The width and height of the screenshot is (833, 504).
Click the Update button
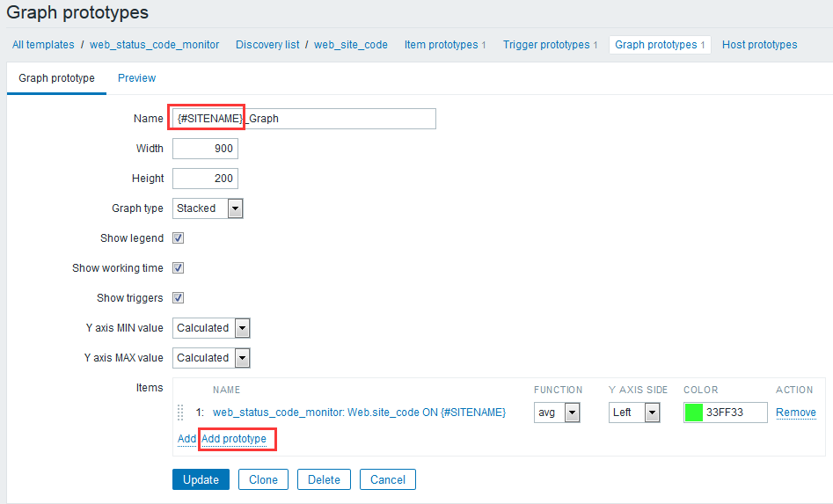(201, 479)
